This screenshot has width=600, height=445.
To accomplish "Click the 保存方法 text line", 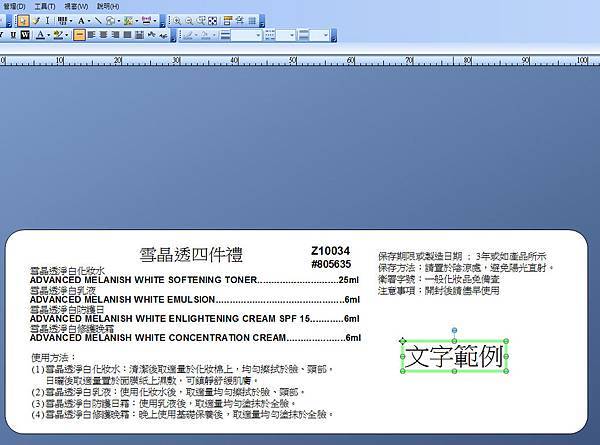I will (x=466, y=268).
